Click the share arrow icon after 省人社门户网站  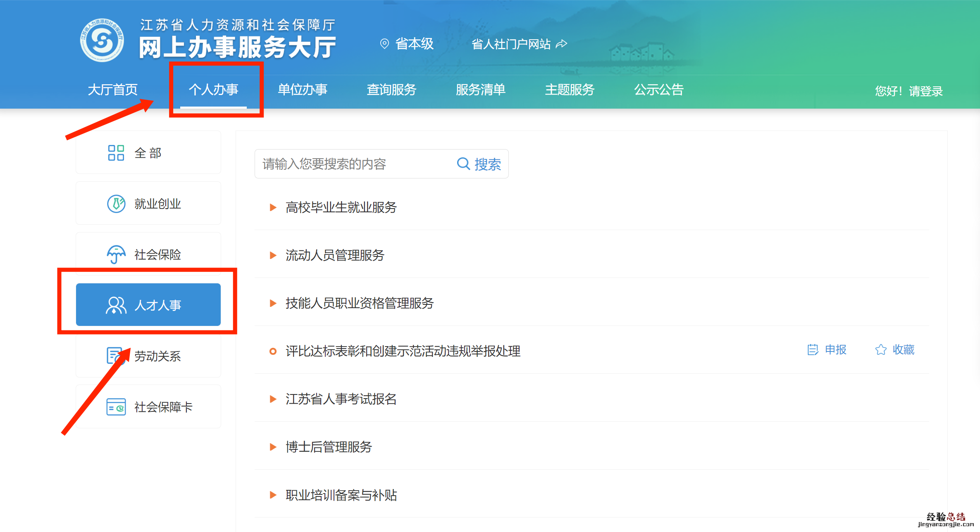[562, 44]
